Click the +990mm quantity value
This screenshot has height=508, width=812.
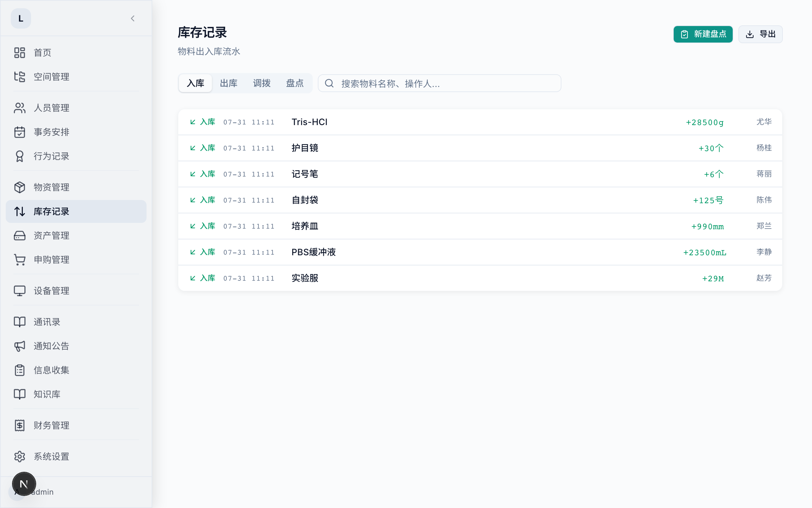pos(707,226)
